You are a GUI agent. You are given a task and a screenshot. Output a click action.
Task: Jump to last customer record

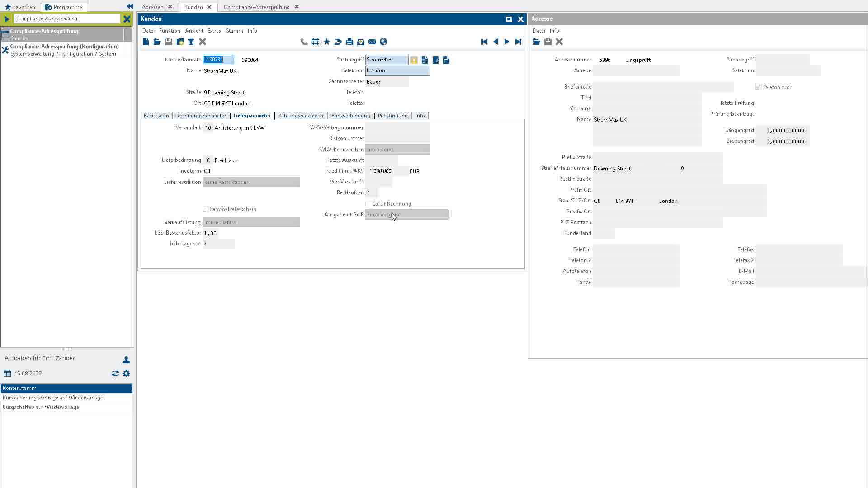518,42
